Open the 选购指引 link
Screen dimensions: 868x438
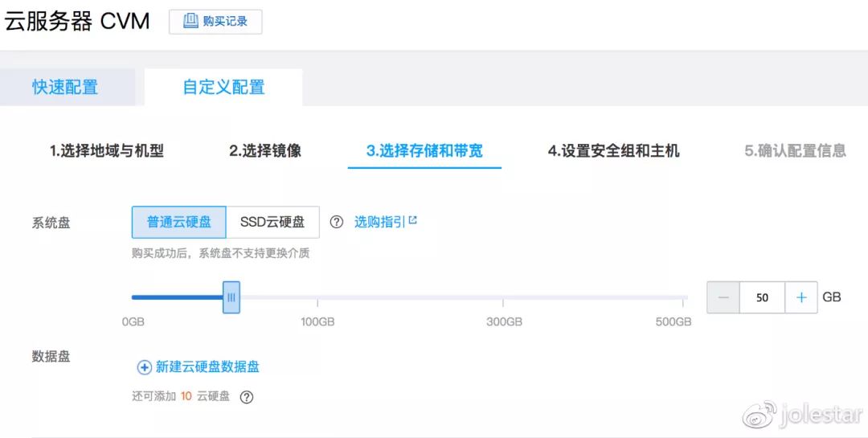(x=385, y=222)
